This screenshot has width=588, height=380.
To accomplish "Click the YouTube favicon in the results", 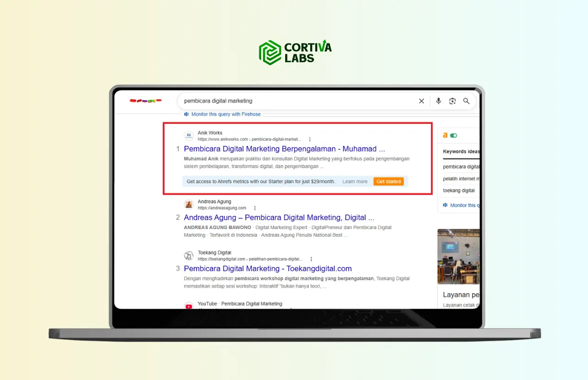I will 188,306.
